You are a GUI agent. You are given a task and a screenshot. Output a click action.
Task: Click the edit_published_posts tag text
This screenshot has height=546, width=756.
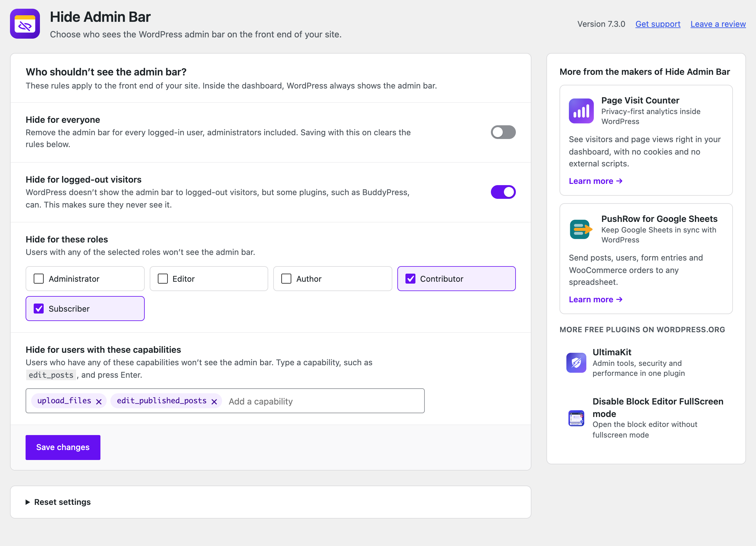point(162,401)
